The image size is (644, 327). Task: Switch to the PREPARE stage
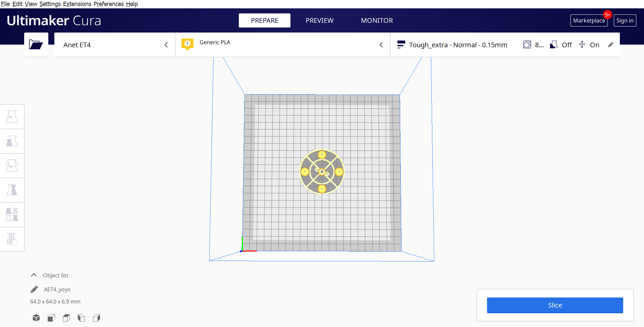point(265,20)
